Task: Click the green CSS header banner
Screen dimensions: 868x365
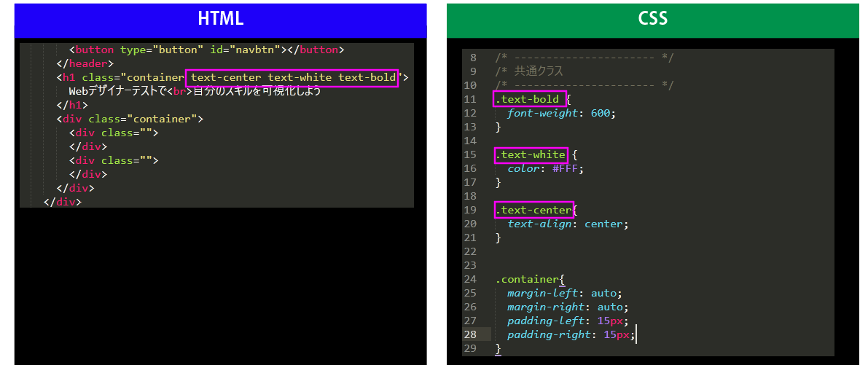Action: pos(652,19)
